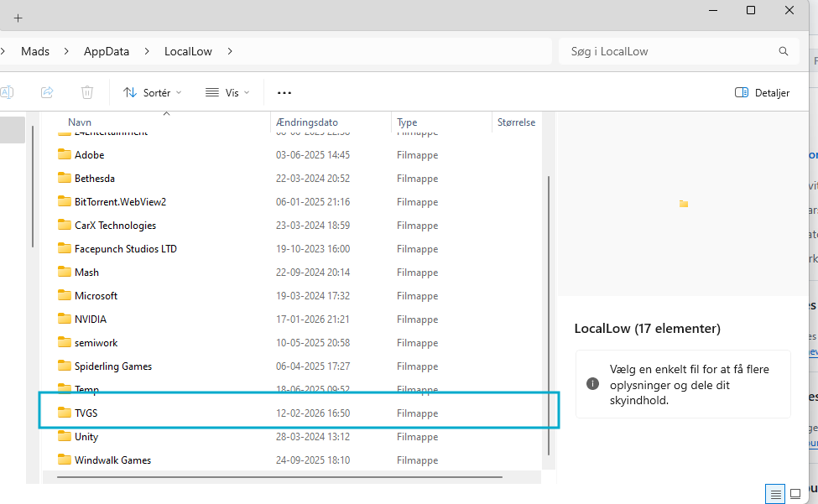Expand the Vis view dropdown

point(227,92)
